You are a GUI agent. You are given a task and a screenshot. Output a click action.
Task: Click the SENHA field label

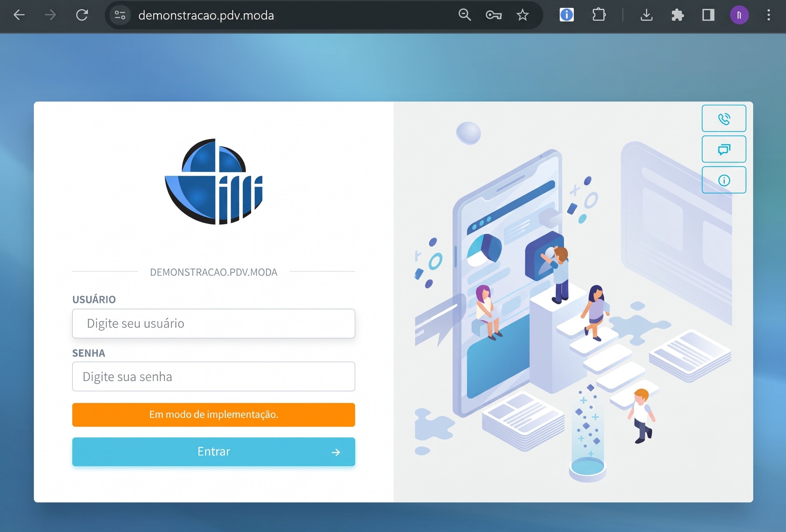[89, 353]
